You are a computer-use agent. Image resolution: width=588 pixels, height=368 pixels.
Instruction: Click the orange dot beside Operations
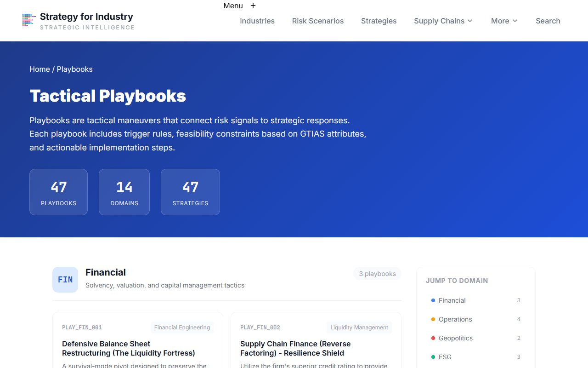coord(432,319)
